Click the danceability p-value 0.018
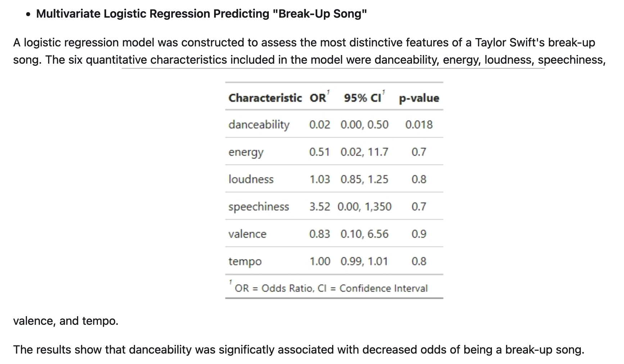624x364 pixels. (x=419, y=125)
